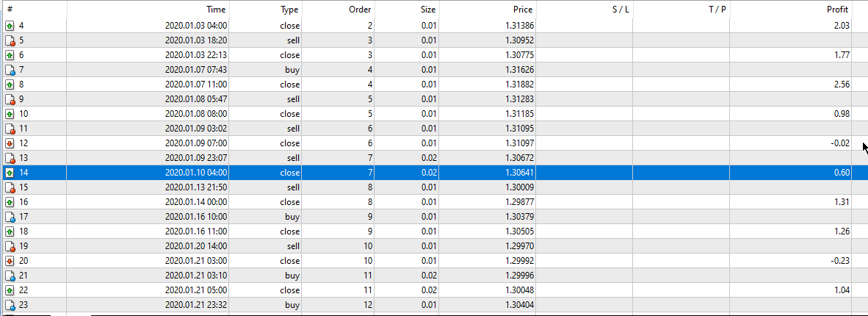Click the close icon on row 22
Viewport: 868px width, 316px height.
[x=10, y=290]
